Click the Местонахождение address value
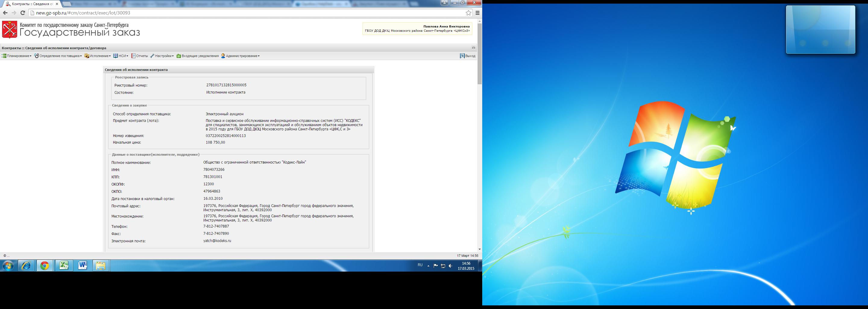868x309 pixels. pyautogui.click(x=278, y=218)
